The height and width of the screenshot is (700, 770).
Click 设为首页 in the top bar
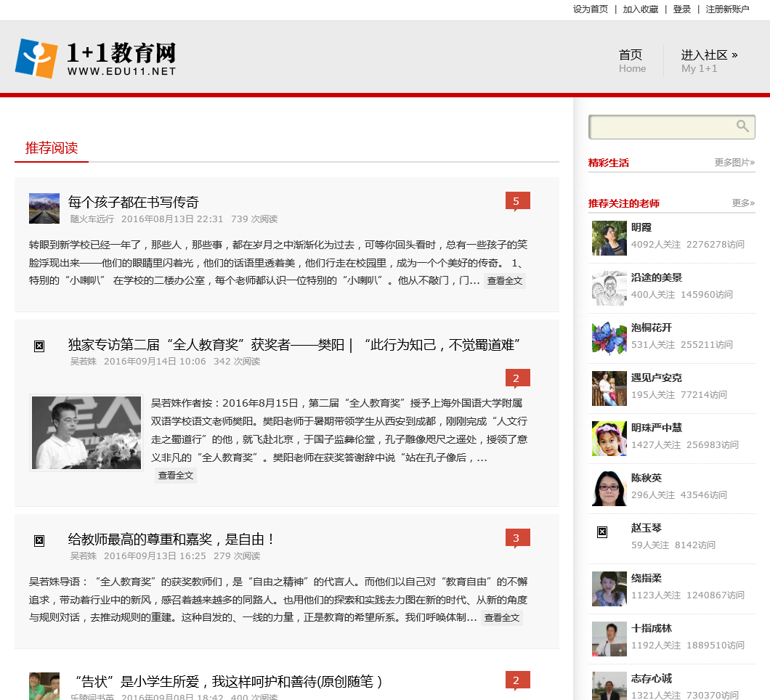[591, 9]
